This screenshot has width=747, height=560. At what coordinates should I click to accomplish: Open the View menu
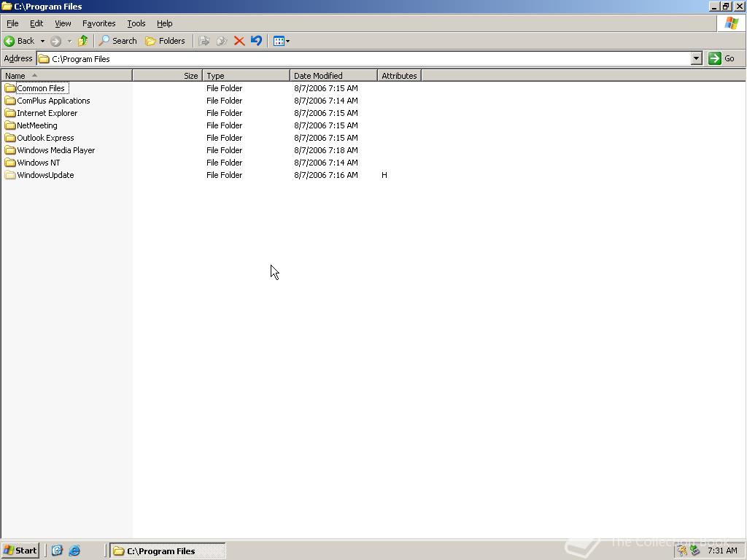click(x=63, y=23)
